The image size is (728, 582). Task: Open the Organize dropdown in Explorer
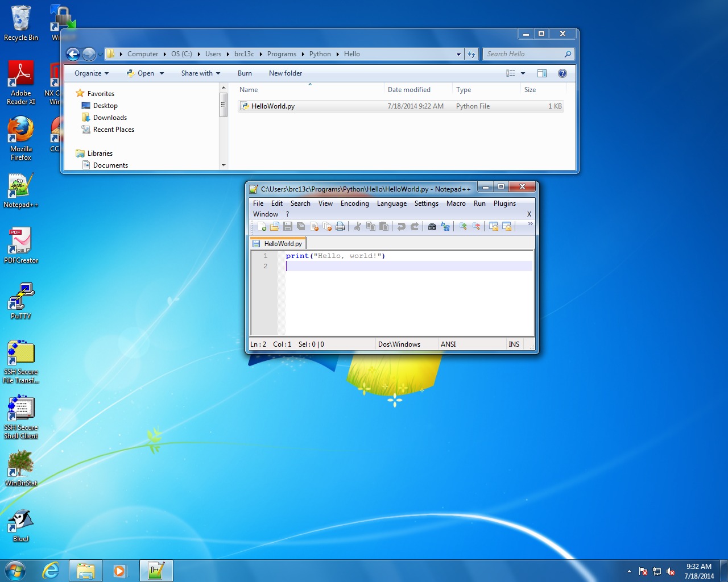(91, 73)
